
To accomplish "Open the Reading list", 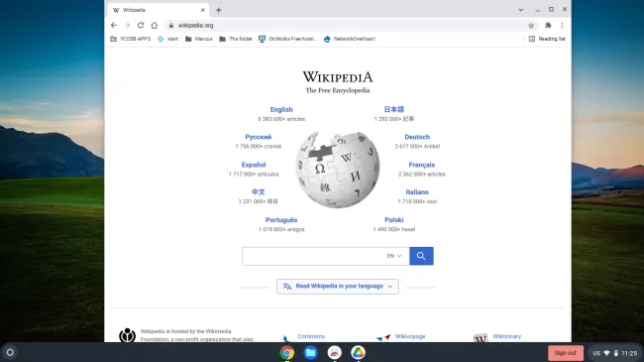I will pyautogui.click(x=547, y=39).
